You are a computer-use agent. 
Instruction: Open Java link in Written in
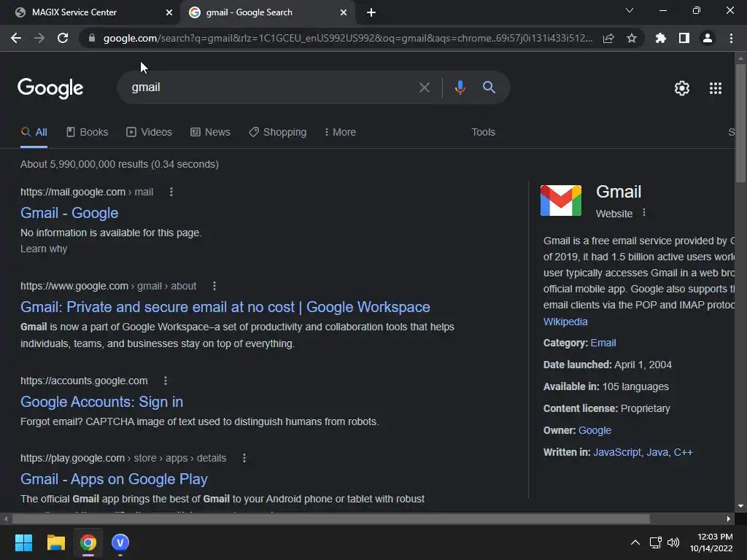click(x=657, y=452)
